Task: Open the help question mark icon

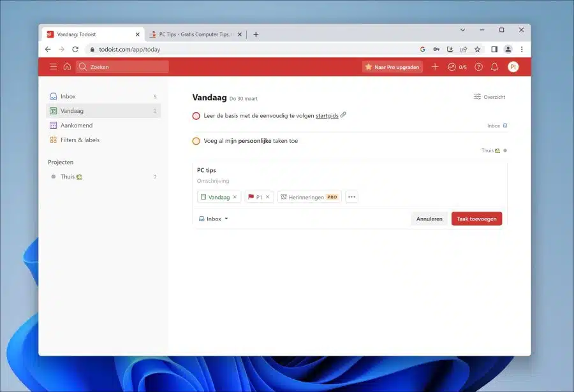Action: click(x=478, y=67)
